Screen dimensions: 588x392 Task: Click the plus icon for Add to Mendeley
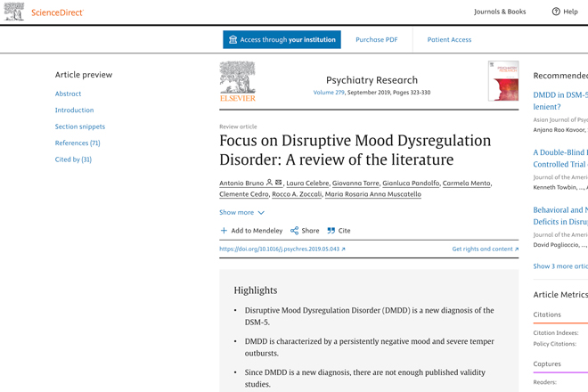(224, 231)
